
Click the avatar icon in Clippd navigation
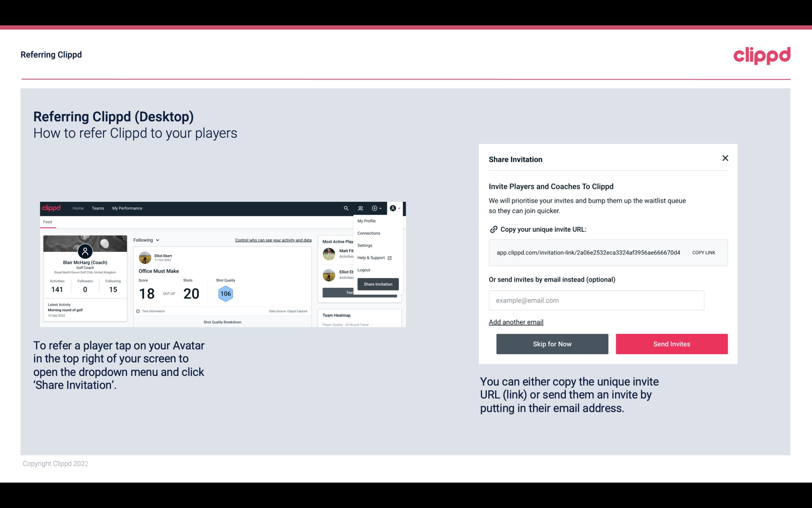[x=395, y=208]
